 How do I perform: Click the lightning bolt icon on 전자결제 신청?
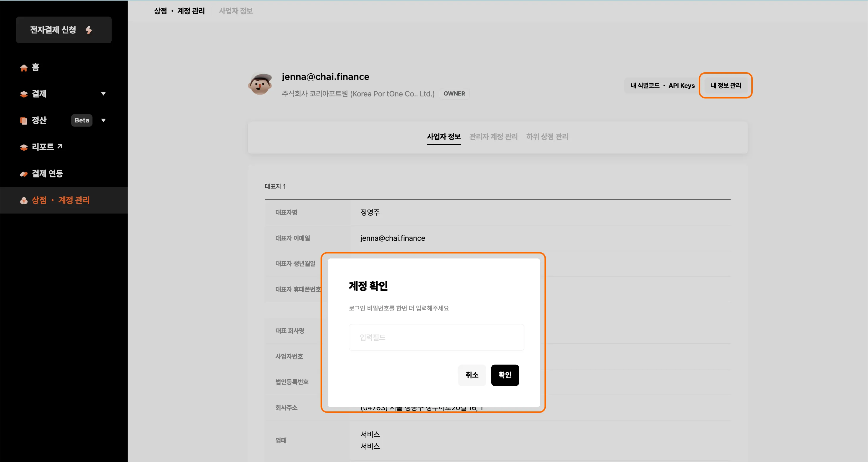(89, 30)
